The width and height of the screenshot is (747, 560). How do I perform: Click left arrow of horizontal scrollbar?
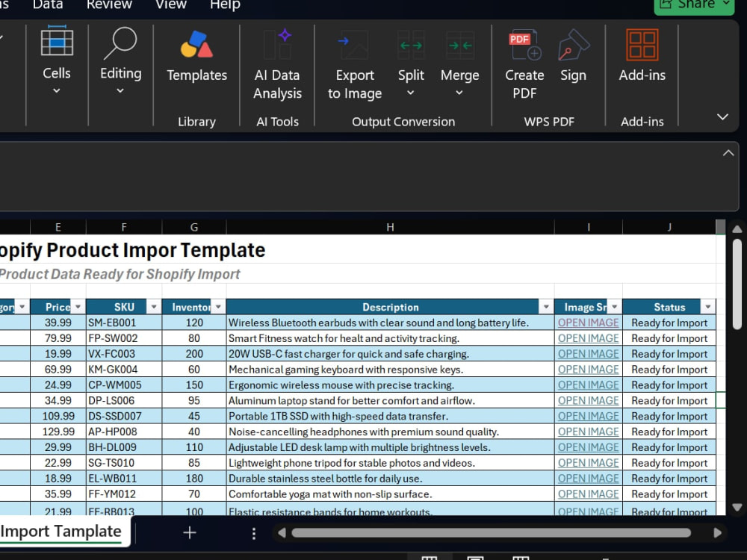coord(282,533)
